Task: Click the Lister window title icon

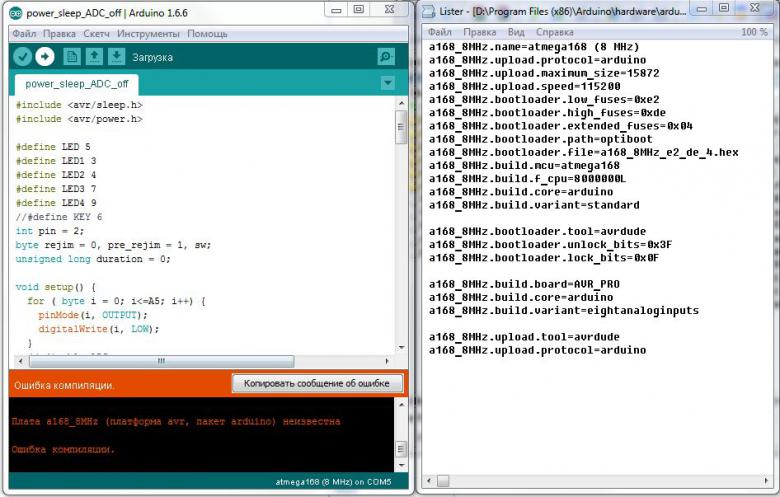Action: point(428,11)
